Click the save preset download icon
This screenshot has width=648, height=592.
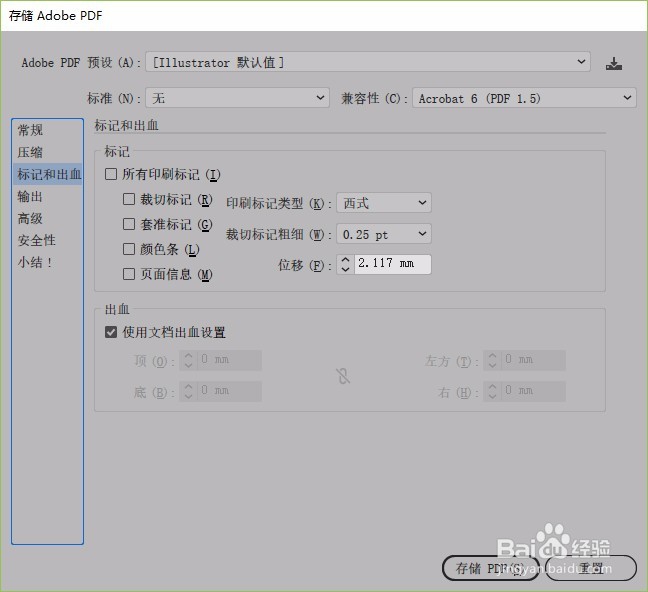tap(614, 63)
